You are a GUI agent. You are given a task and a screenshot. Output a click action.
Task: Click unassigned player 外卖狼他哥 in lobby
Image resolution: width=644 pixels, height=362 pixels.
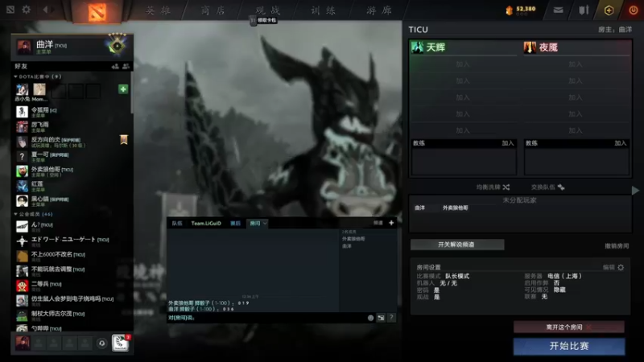pos(455,208)
